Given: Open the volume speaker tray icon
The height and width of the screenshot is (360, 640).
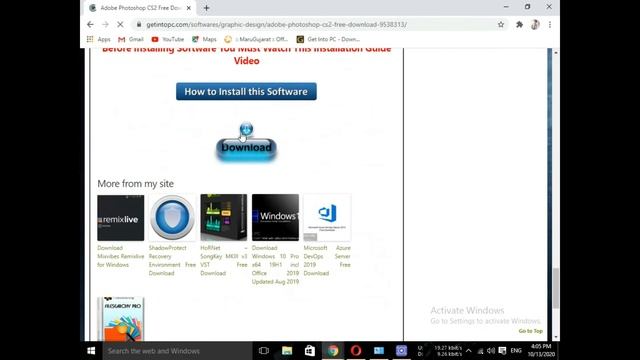Looking at the screenshot, I should pos(491,351).
